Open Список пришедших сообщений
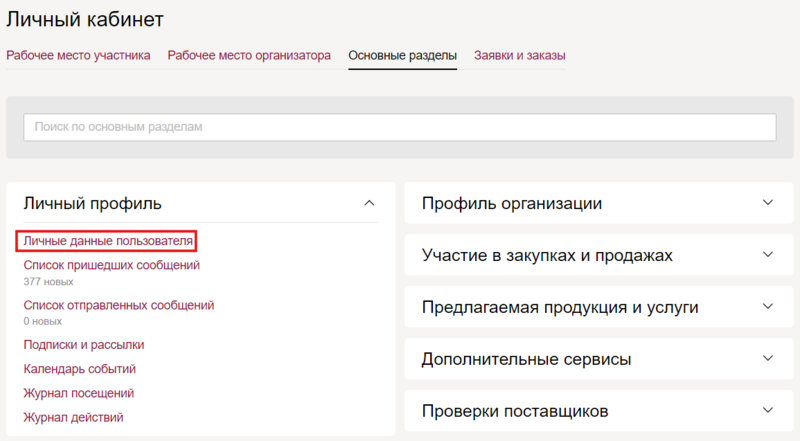800x441 pixels. point(111,265)
